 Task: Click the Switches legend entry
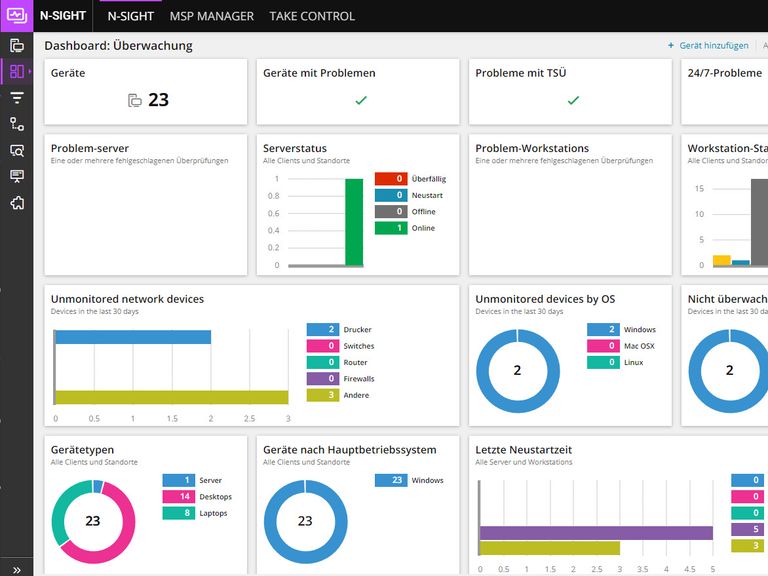[340, 346]
